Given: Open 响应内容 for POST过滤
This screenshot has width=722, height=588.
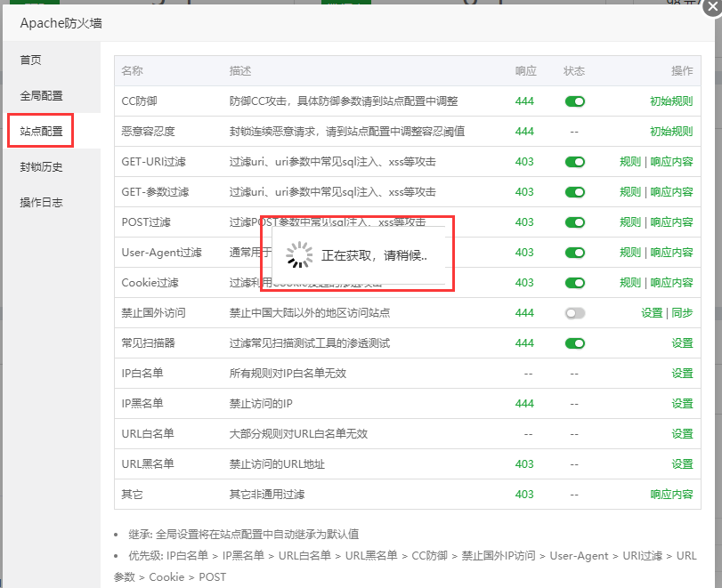Looking at the screenshot, I should click(671, 222).
